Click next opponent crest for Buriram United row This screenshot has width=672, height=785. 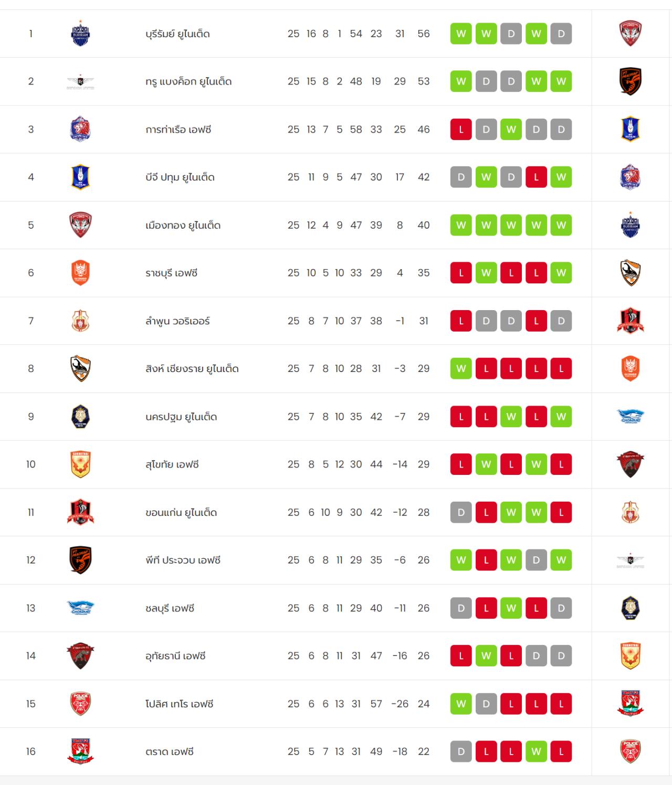631,34
